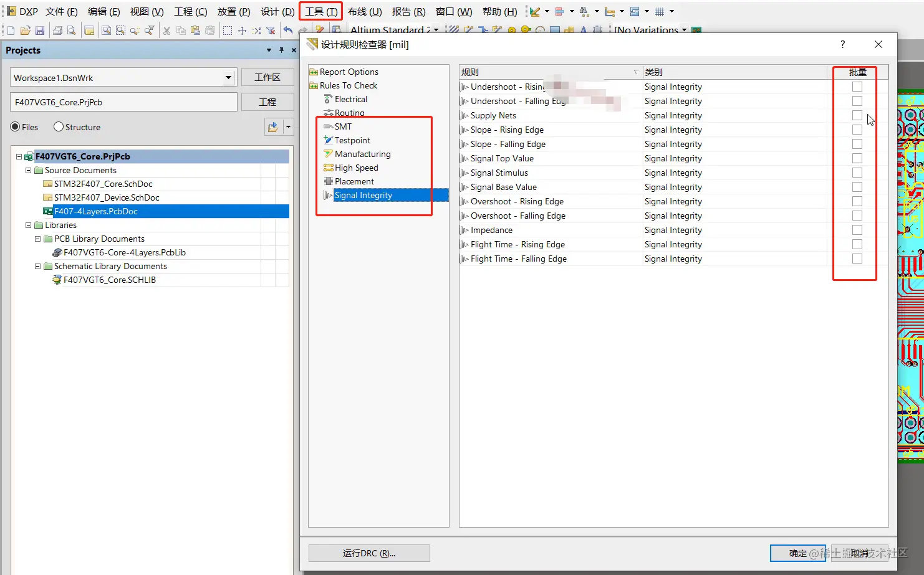
Task: Click the Print icon in toolbar
Action: coord(57,30)
